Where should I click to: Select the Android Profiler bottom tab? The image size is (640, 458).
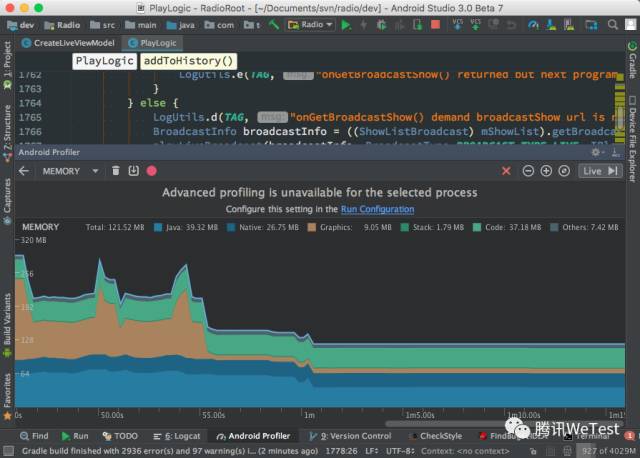pos(253,436)
